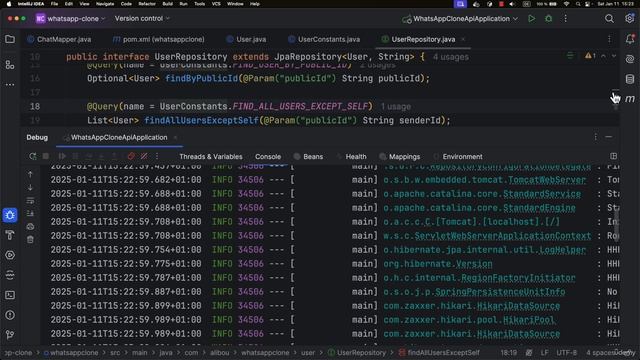Switch to ChatMapper.java tab
This screenshot has width=640, height=360.
tap(60, 40)
